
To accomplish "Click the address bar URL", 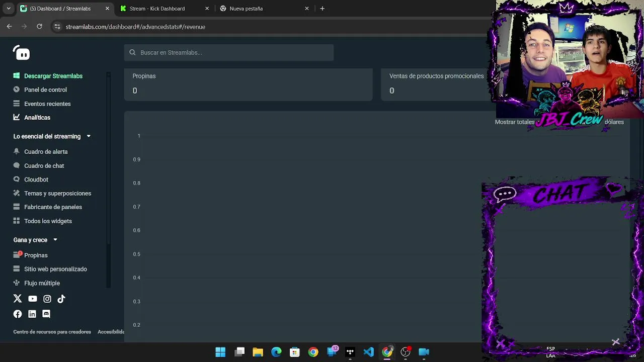I will pyautogui.click(x=135, y=27).
